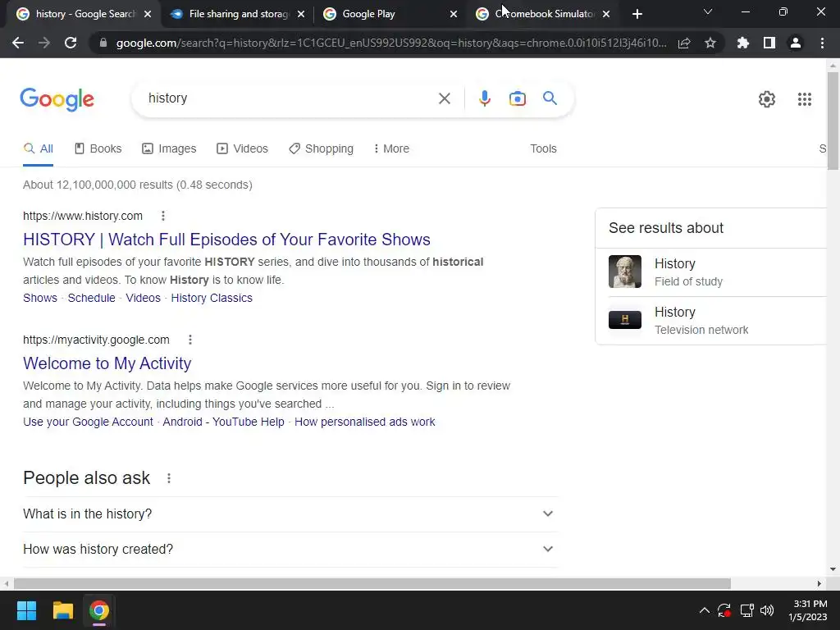Open a new tab with plus button

637,14
